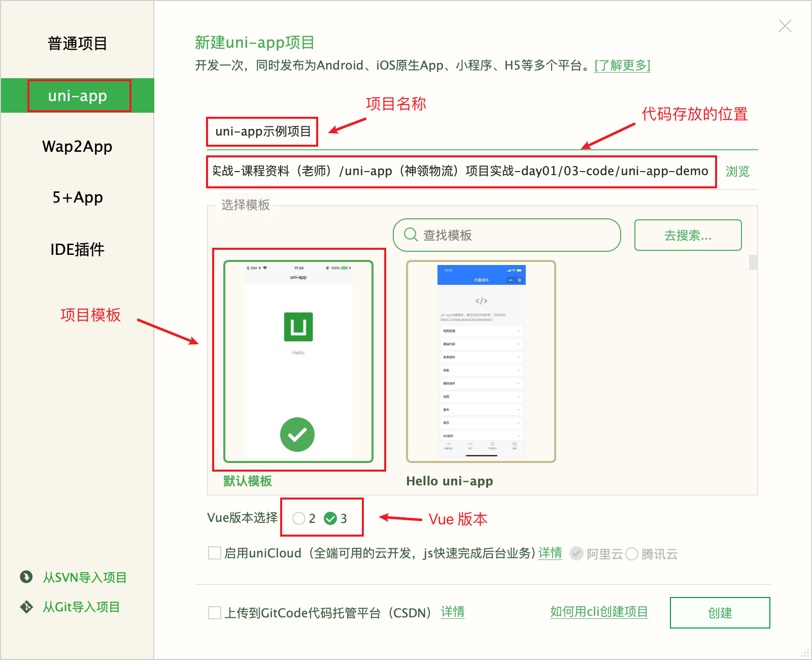Screen dimensions: 812x660
Task: Enable the uniCloud checkbox
Action: 215,553
